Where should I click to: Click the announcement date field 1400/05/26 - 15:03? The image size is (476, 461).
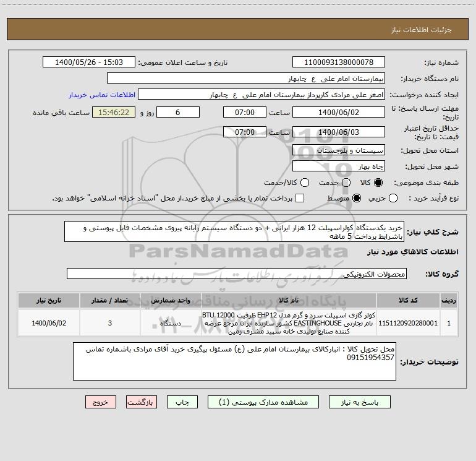click(x=89, y=62)
